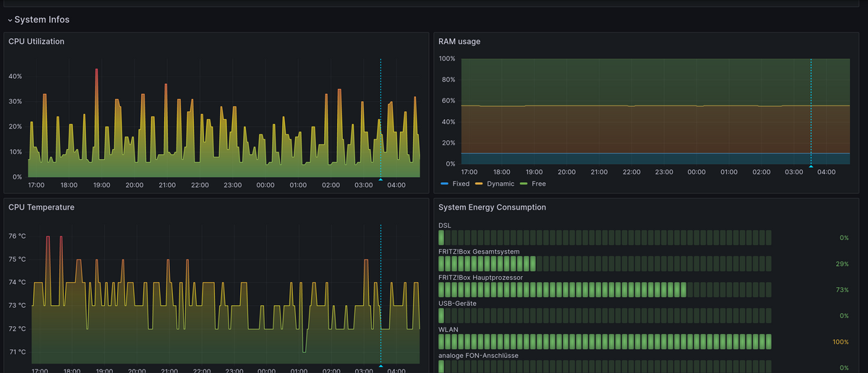Click the blue Fixed legend color line

point(443,184)
